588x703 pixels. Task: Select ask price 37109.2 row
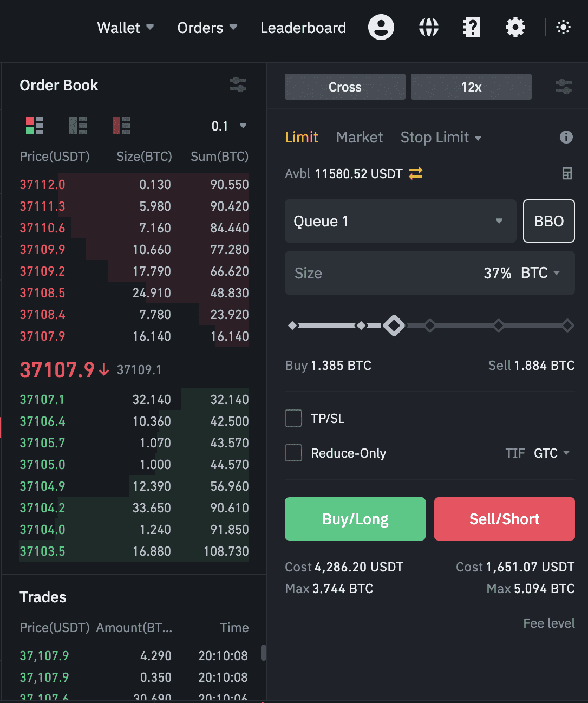[x=134, y=271]
